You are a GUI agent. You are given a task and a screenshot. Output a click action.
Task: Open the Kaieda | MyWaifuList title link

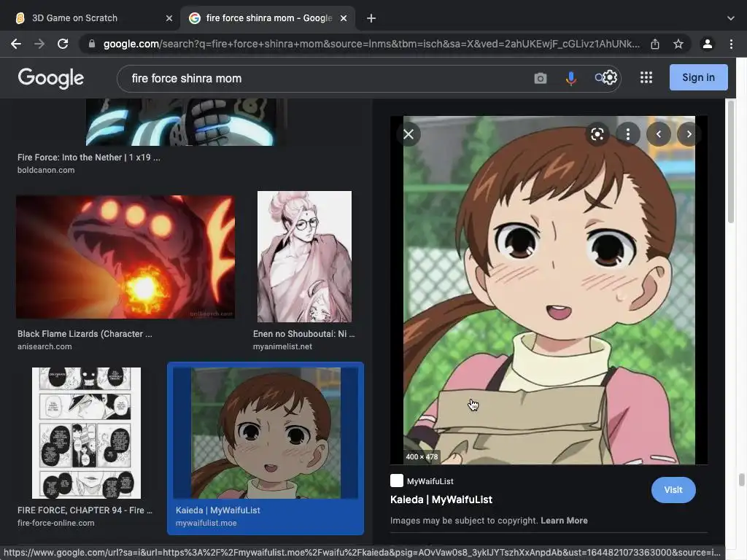(x=441, y=499)
